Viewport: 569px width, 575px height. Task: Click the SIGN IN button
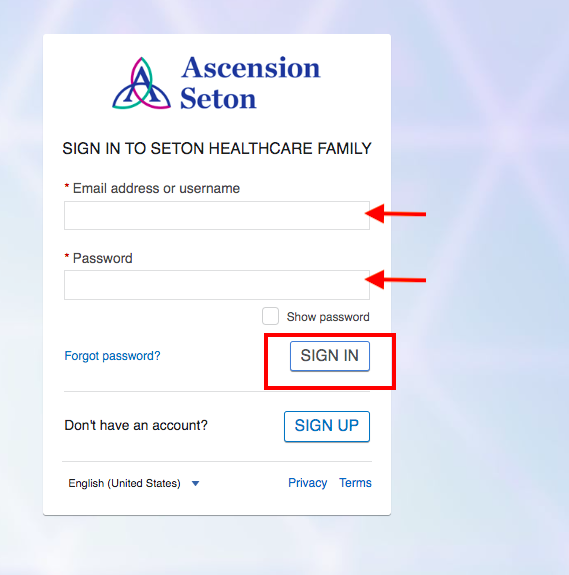click(330, 356)
